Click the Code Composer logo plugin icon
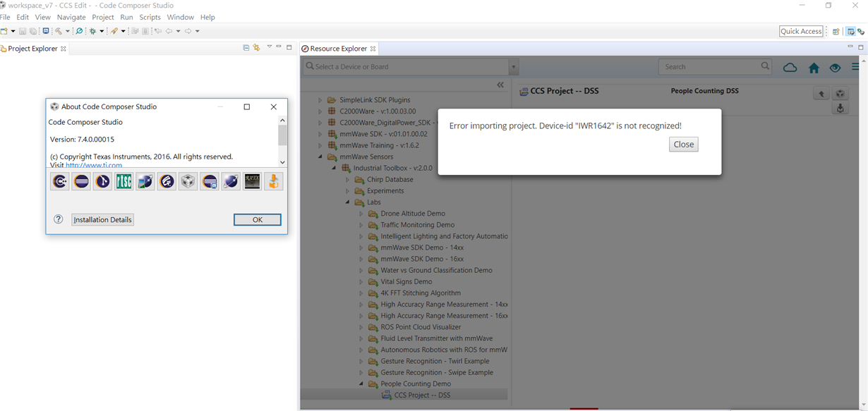 click(61, 181)
